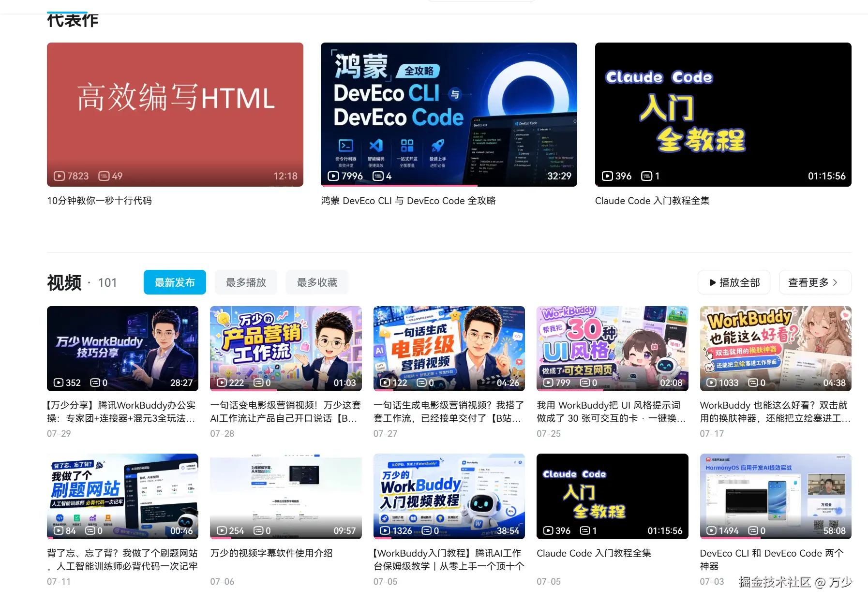
Task: Click danmaku icon on 鸿蒙 DevEco thumbnail
Action: pyautogui.click(x=378, y=176)
